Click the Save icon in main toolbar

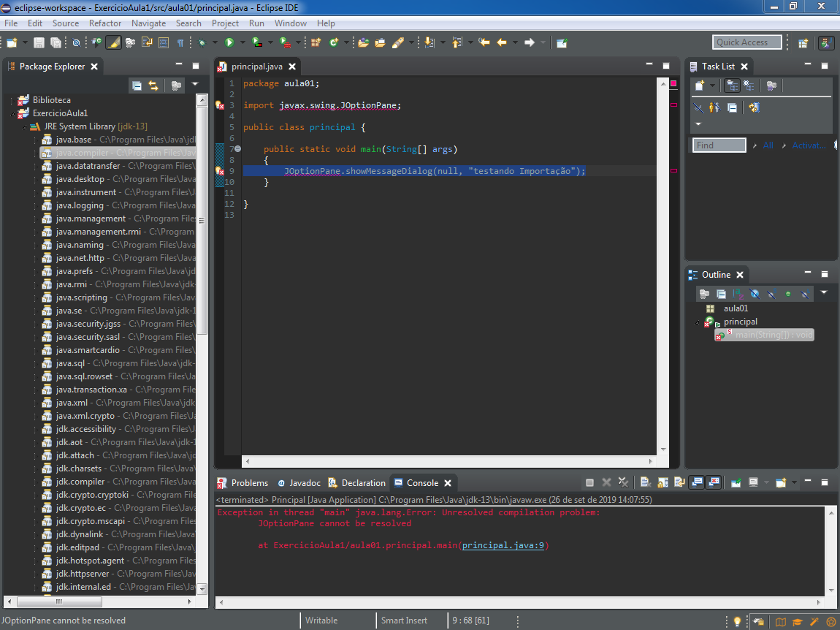[39, 42]
